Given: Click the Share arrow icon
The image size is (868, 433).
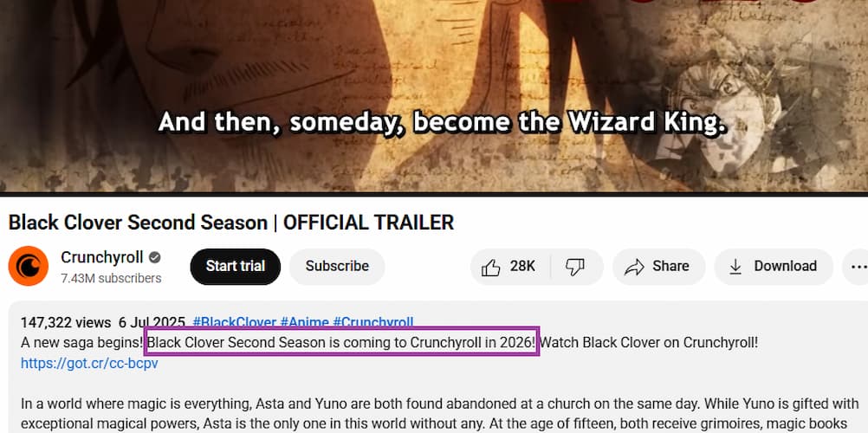Looking at the screenshot, I should pos(634,267).
